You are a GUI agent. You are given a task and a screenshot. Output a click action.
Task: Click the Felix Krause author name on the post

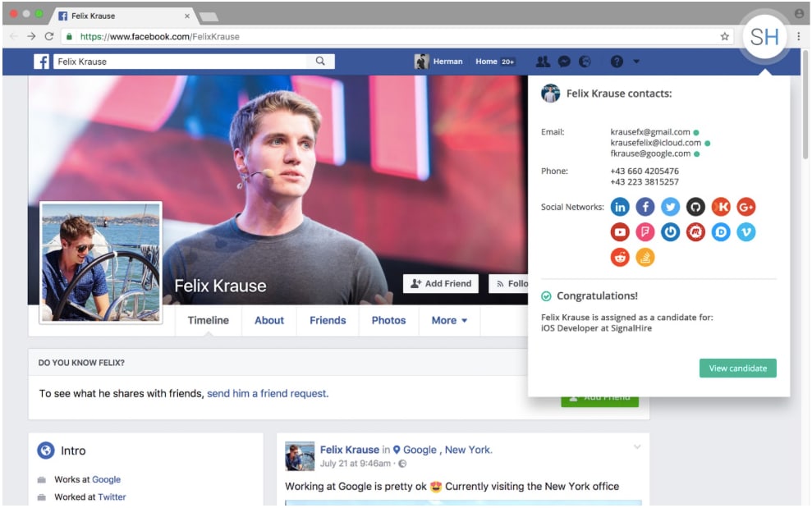click(x=350, y=450)
